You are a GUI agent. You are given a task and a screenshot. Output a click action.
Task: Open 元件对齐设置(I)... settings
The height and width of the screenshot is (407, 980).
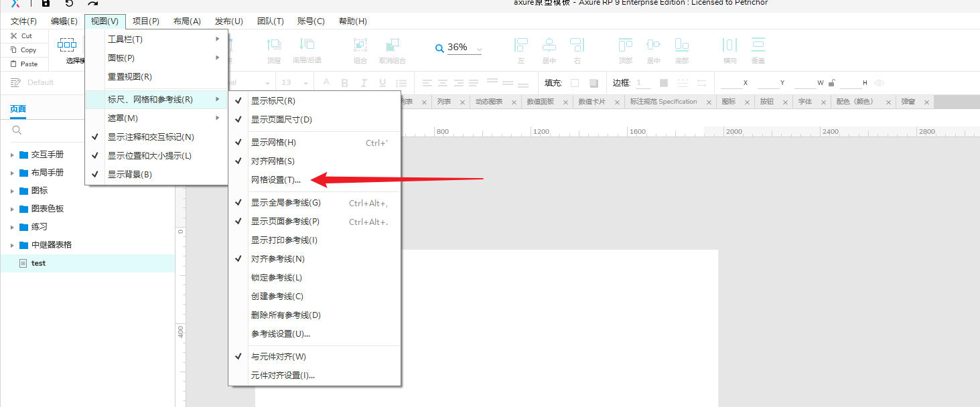(315, 376)
